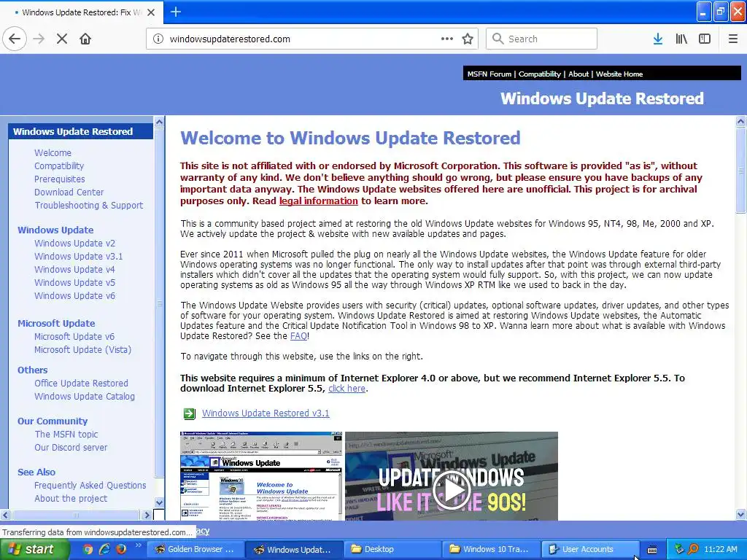The width and height of the screenshot is (747, 560).
Task: Open Windows Update v4 sidebar link
Action: point(74,270)
